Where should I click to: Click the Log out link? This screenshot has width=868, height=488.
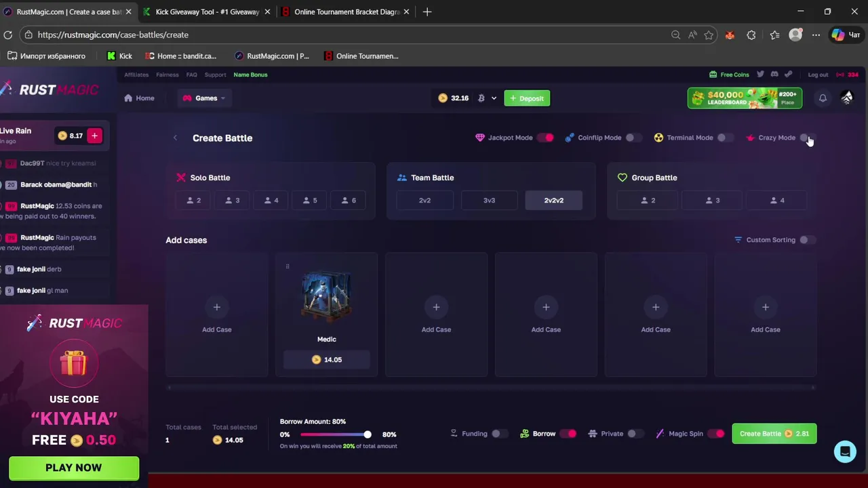click(818, 75)
